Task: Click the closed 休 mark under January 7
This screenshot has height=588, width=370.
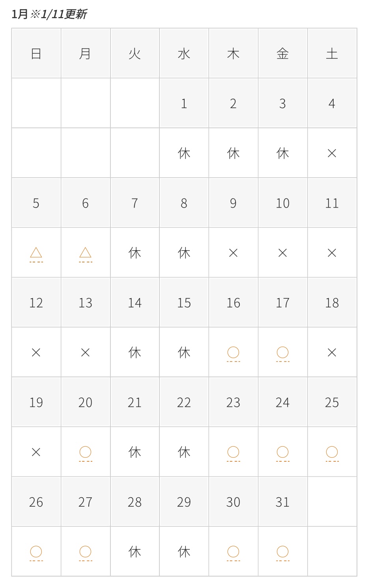Action: coord(135,253)
